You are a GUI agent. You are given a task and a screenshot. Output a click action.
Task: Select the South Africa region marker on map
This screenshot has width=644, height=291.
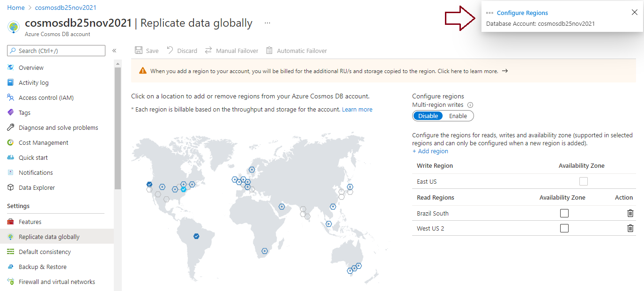[265, 251]
